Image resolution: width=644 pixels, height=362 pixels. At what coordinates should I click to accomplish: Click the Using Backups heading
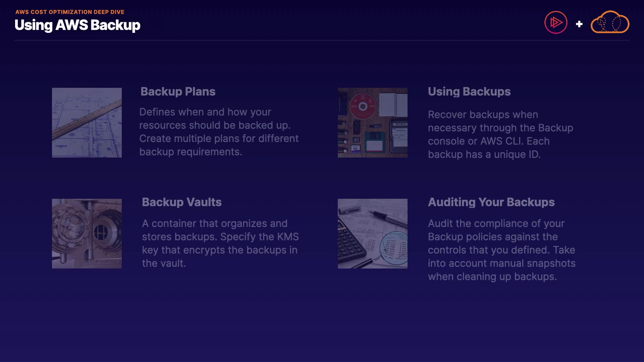[469, 92]
